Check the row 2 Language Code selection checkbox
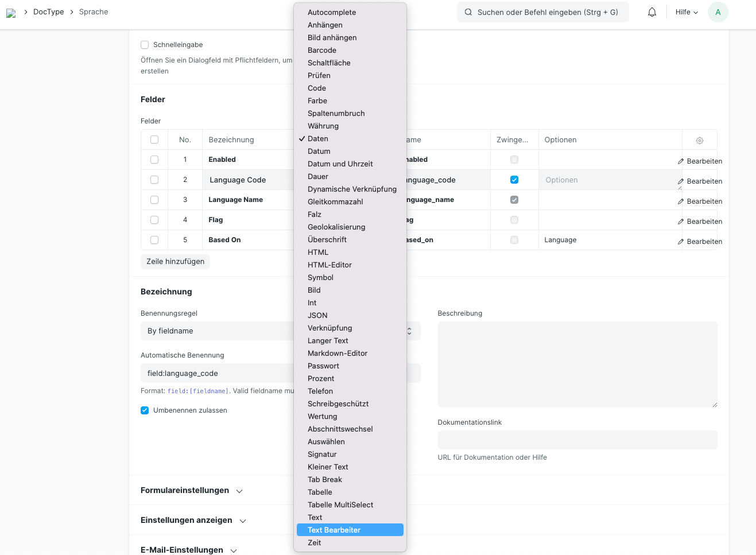This screenshot has width=756, height=555. coord(154,180)
